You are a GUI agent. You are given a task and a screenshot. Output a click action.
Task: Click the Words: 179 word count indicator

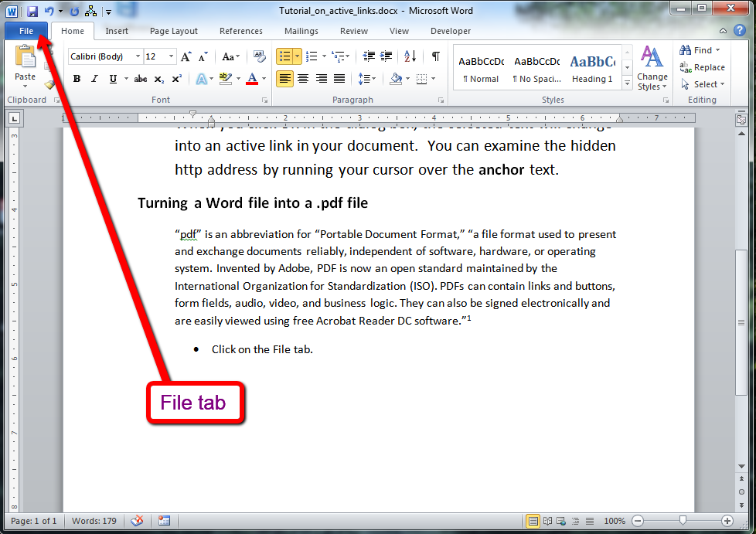pos(94,521)
